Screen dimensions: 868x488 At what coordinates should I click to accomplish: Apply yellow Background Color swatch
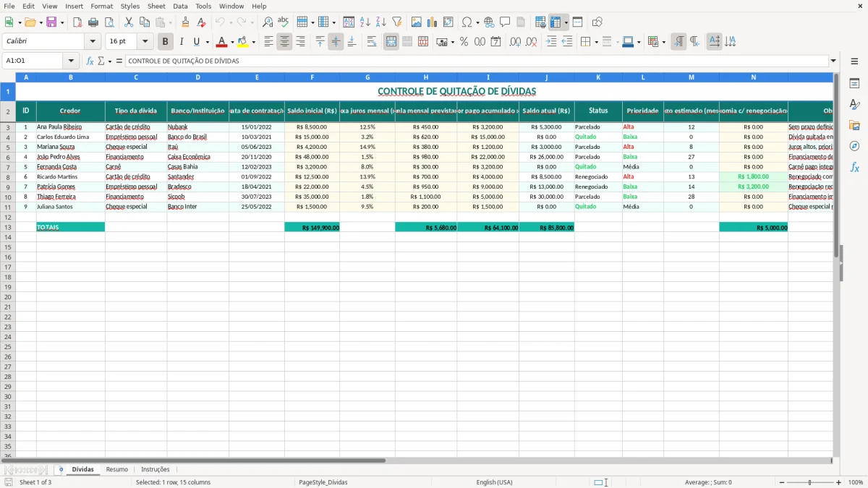tap(243, 42)
